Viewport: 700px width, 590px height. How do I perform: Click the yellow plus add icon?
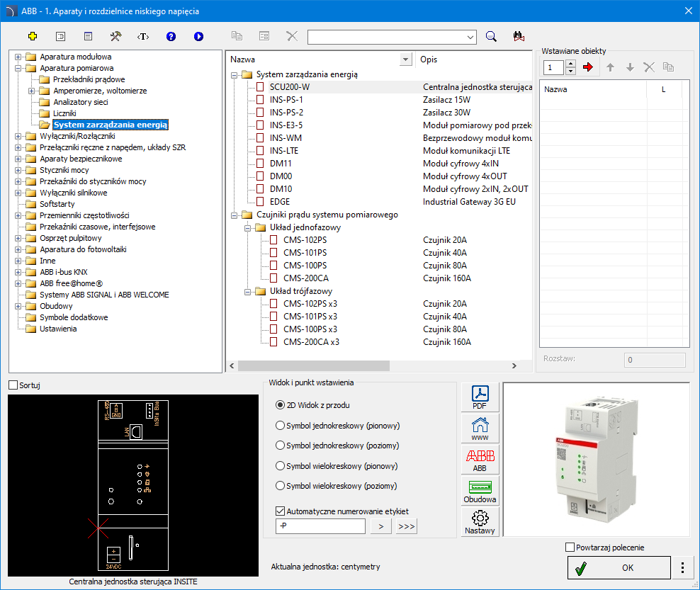tap(32, 36)
